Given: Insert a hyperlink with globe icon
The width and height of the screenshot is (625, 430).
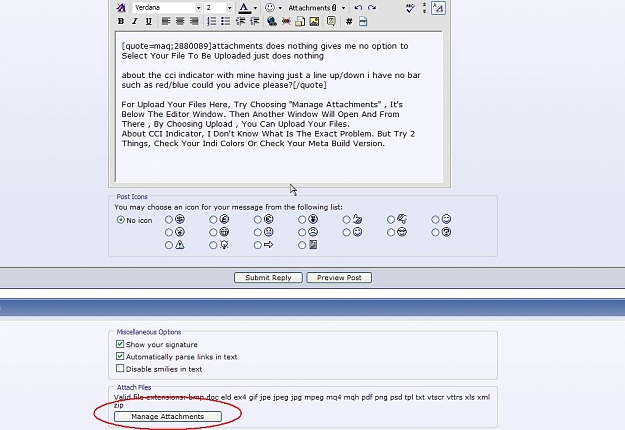Looking at the screenshot, I should 272,22.
